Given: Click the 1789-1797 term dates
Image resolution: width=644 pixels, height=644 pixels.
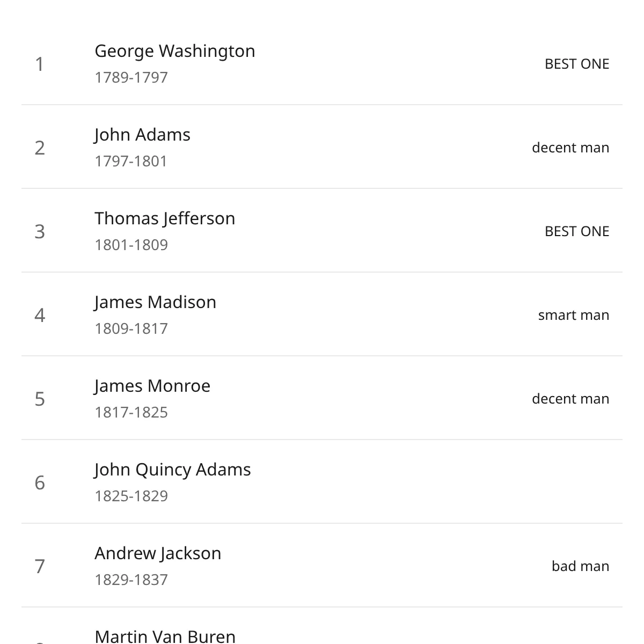Looking at the screenshot, I should [x=131, y=77].
